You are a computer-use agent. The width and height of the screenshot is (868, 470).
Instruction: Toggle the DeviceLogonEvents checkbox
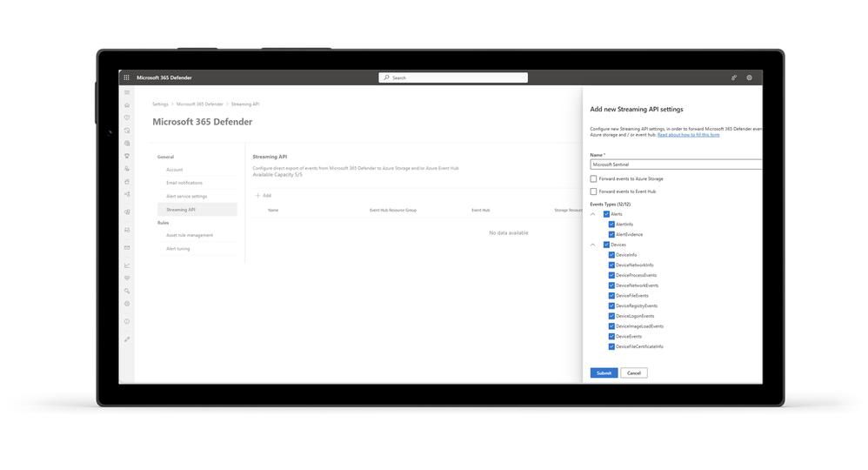pos(611,316)
